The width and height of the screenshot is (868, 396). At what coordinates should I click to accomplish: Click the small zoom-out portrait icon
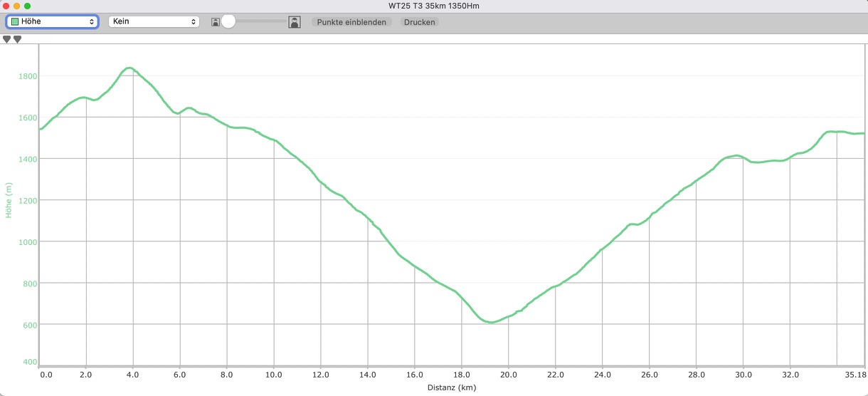pyautogui.click(x=215, y=23)
